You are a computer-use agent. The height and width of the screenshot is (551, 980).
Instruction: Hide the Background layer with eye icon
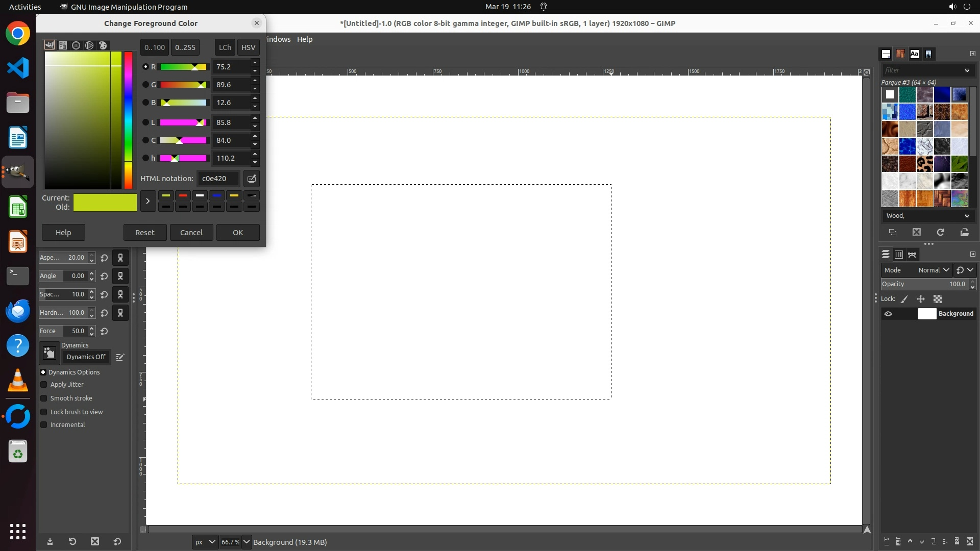888,314
